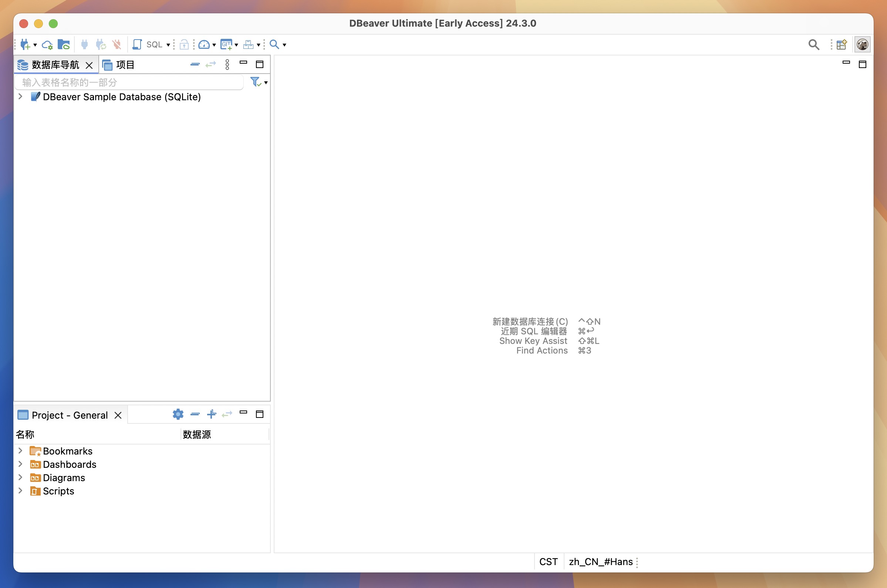Image resolution: width=887 pixels, height=588 pixels.
Task: Maximize the Project - General panel
Action: 260,414
